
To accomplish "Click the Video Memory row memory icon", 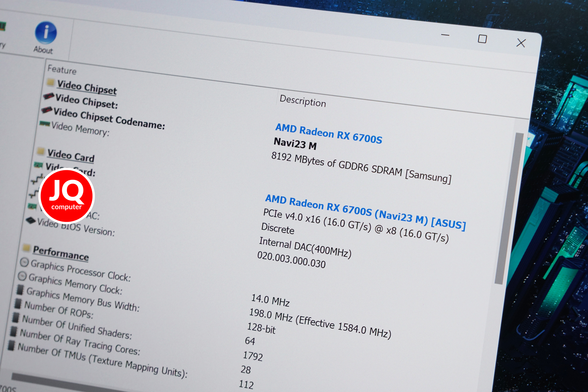I will [45, 123].
